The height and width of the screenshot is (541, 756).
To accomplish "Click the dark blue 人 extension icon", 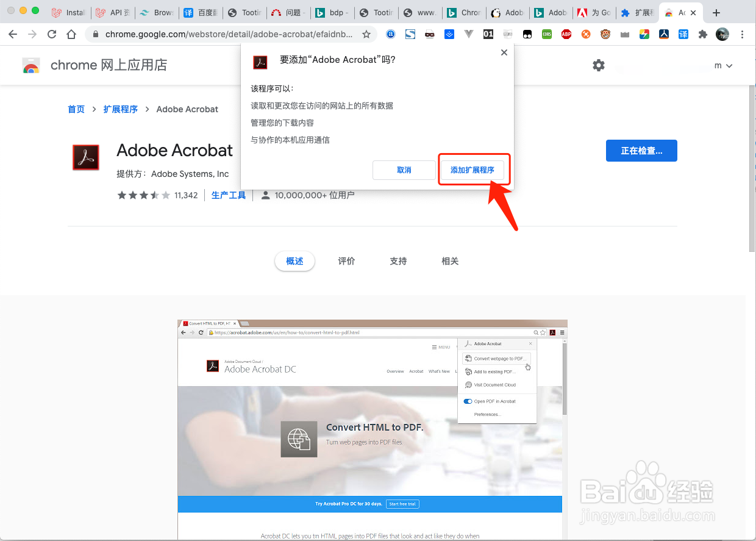I will click(x=664, y=35).
